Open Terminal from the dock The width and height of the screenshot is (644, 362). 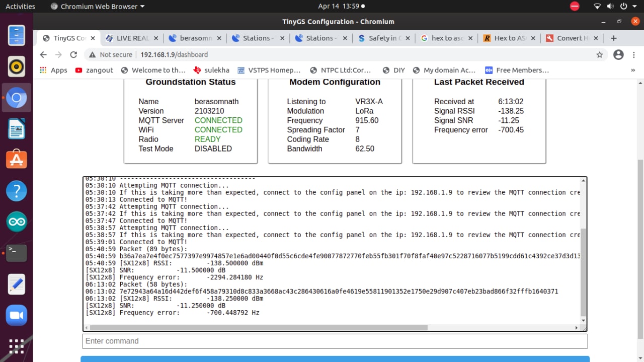17,253
